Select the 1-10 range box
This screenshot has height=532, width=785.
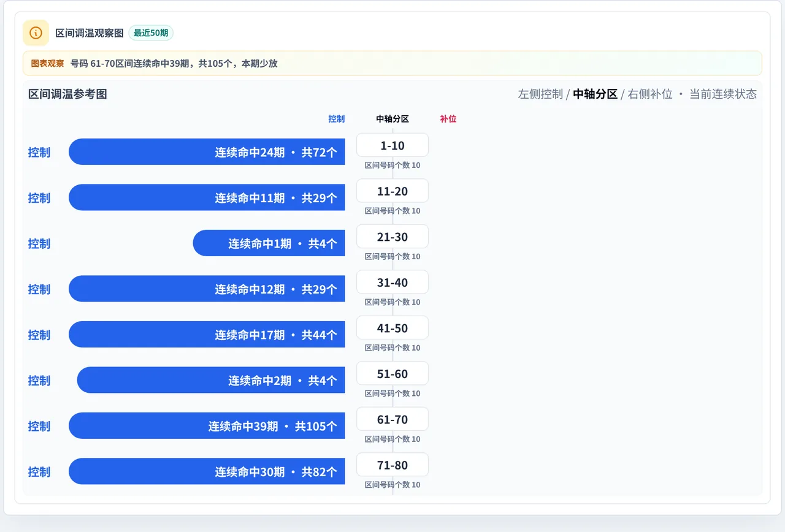[x=392, y=145]
